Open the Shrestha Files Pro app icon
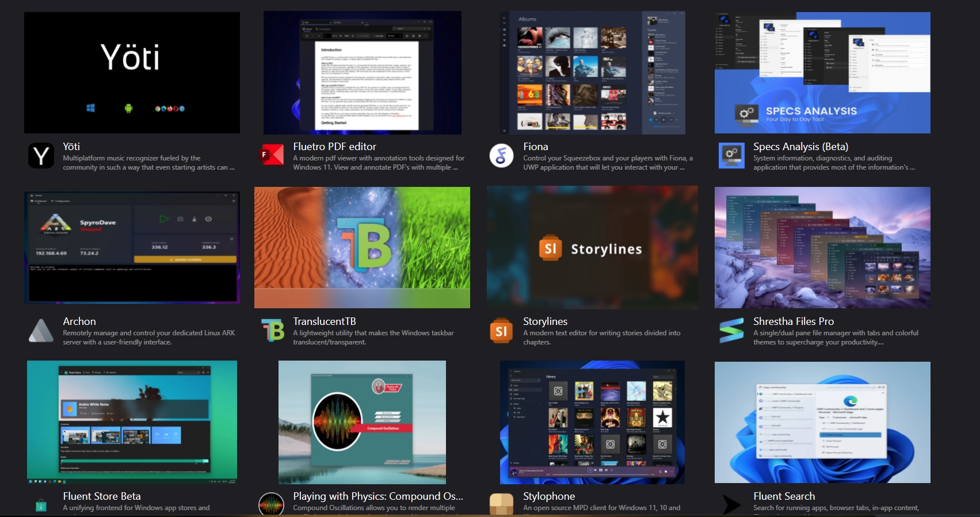Viewport: 980px width, 517px height. tap(731, 331)
